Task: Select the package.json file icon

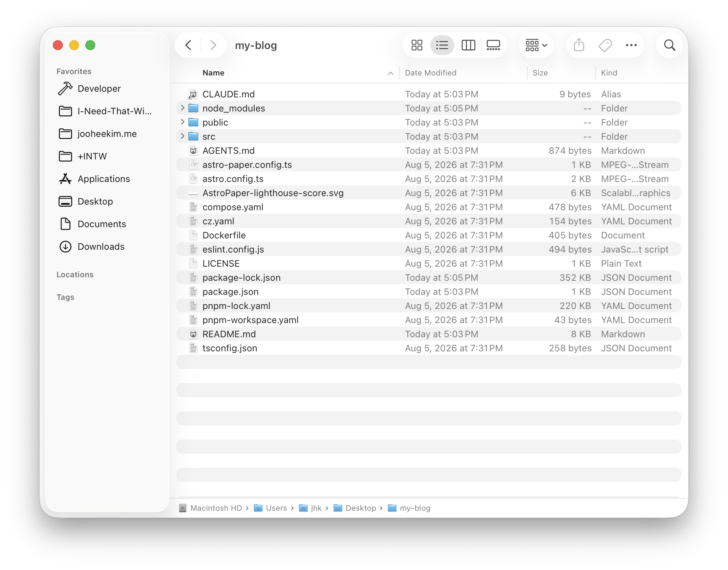Action: point(193,292)
